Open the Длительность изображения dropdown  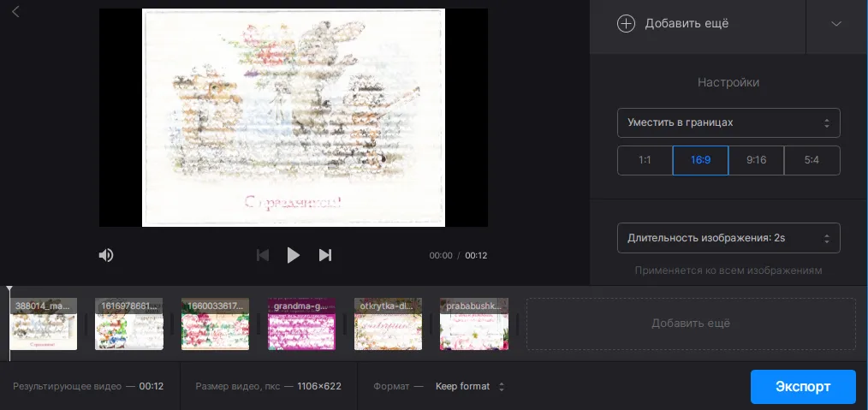click(728, 237)
